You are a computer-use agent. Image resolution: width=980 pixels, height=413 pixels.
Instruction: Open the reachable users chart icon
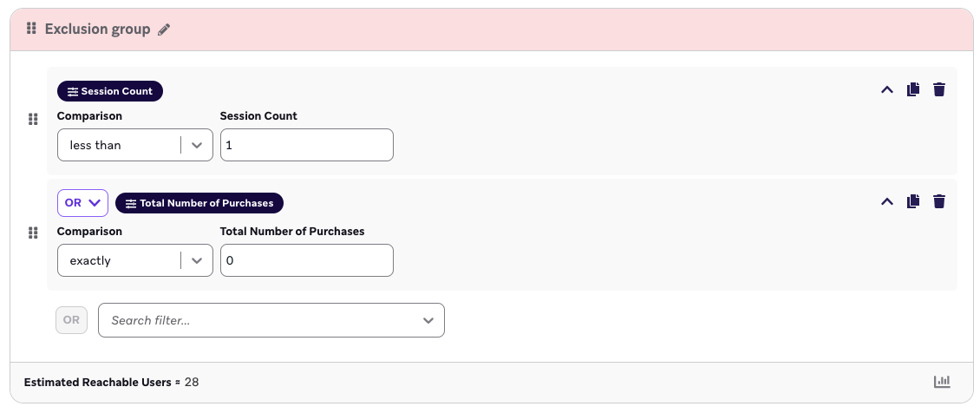click(942, 382)
